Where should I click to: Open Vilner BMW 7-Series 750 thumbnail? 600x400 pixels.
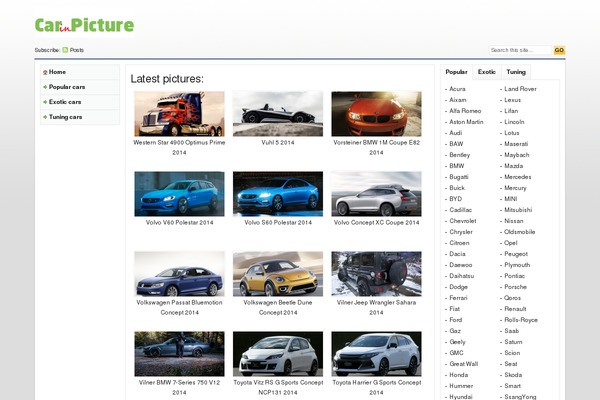tap(179, 354)
